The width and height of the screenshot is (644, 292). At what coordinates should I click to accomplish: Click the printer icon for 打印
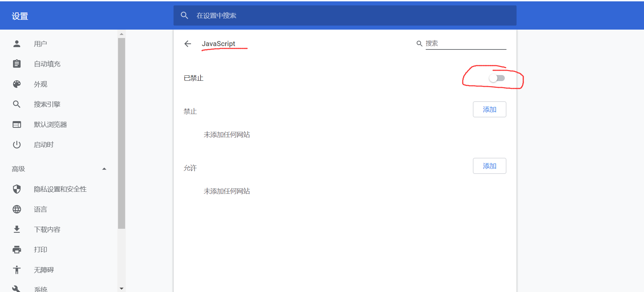[x=17, y=250]
